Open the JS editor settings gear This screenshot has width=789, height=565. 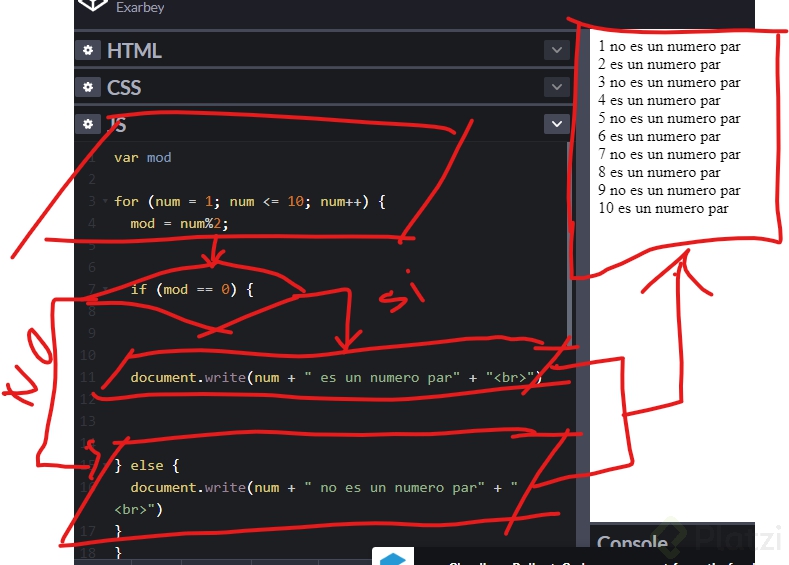[x=88, y=124]
